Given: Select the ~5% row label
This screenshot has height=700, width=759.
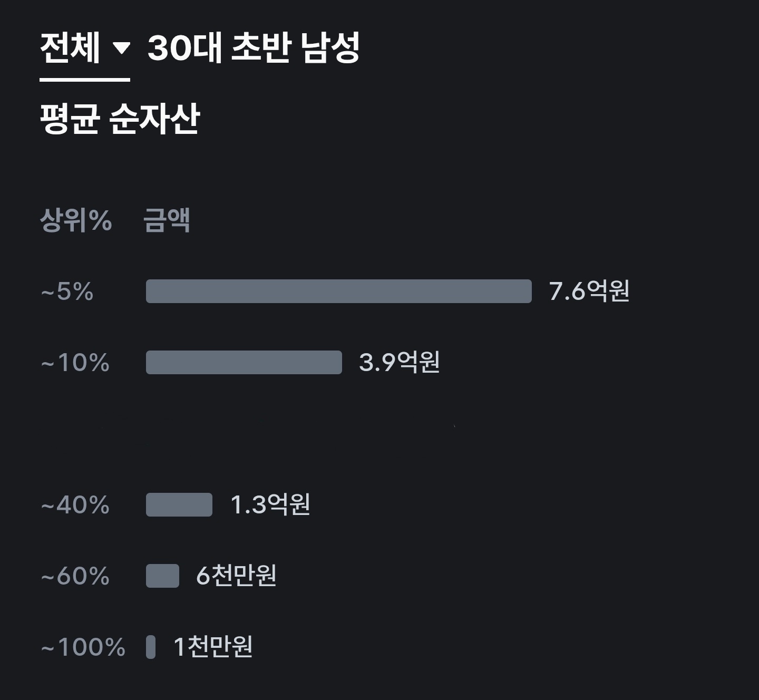Looking at the screenshot, I should 67,291.
